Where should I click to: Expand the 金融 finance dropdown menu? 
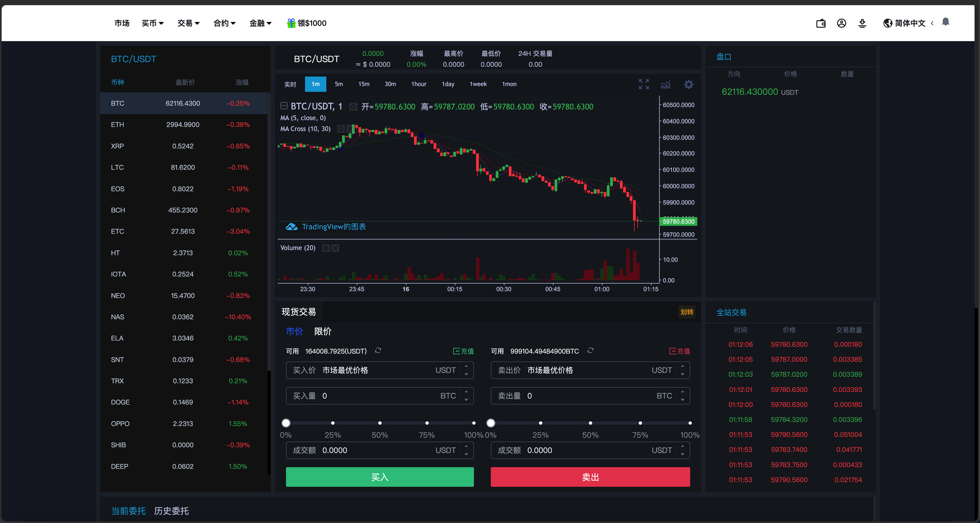260,23
